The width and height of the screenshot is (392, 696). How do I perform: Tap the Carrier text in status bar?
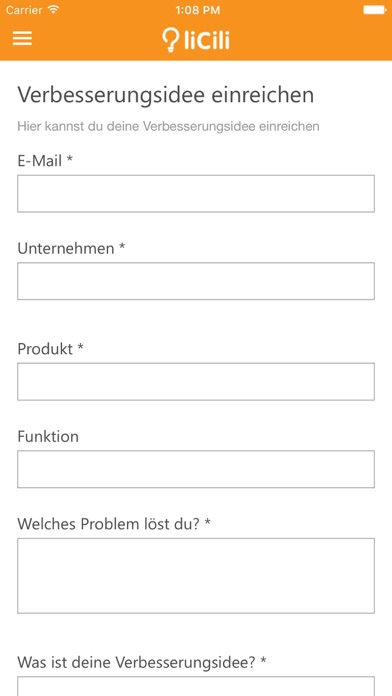tap(25, 10)
